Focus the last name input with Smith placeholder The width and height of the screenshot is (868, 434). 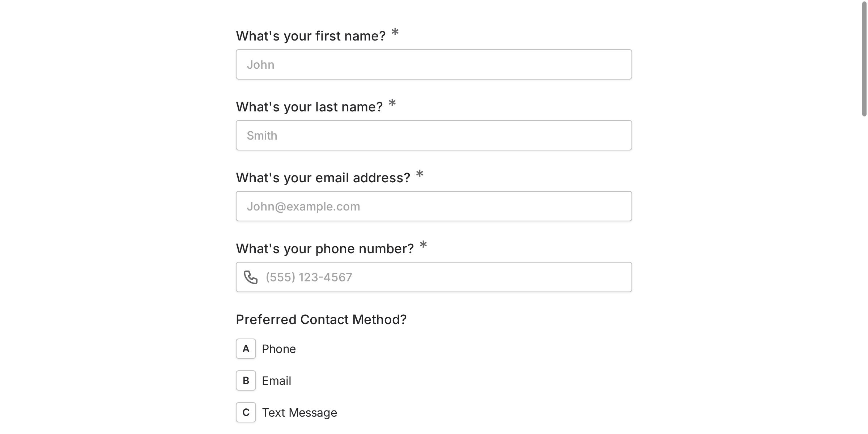tap(434, 135)
